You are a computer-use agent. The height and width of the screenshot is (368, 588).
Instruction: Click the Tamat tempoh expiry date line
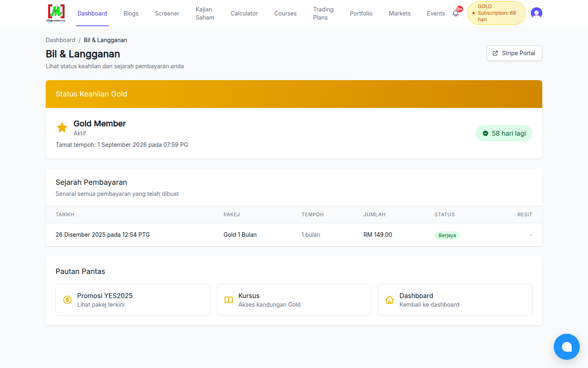[x=122, y=145]
